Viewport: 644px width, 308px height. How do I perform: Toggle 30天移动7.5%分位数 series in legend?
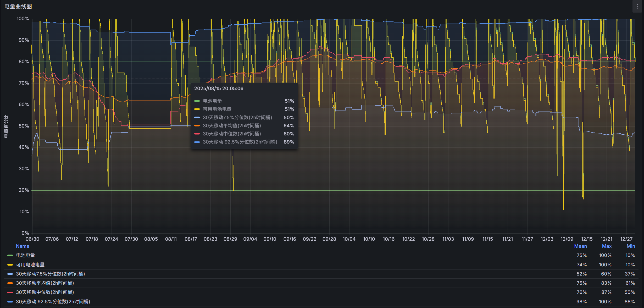point(50,274)
